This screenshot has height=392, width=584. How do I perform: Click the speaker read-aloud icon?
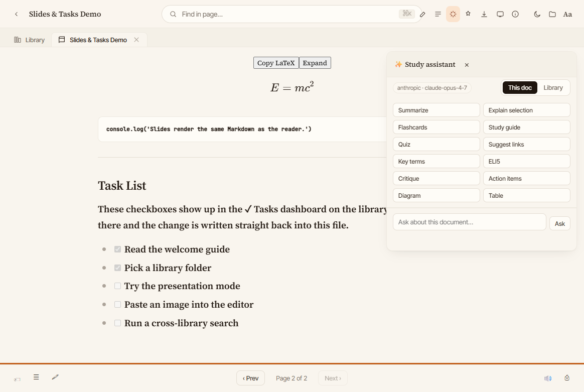click(x=547, y=378)
